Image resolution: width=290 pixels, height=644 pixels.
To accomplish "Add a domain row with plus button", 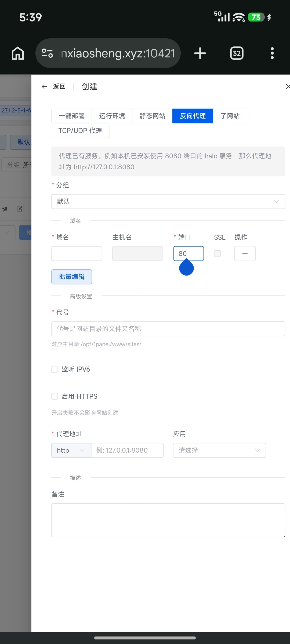I will pos(245,254).
